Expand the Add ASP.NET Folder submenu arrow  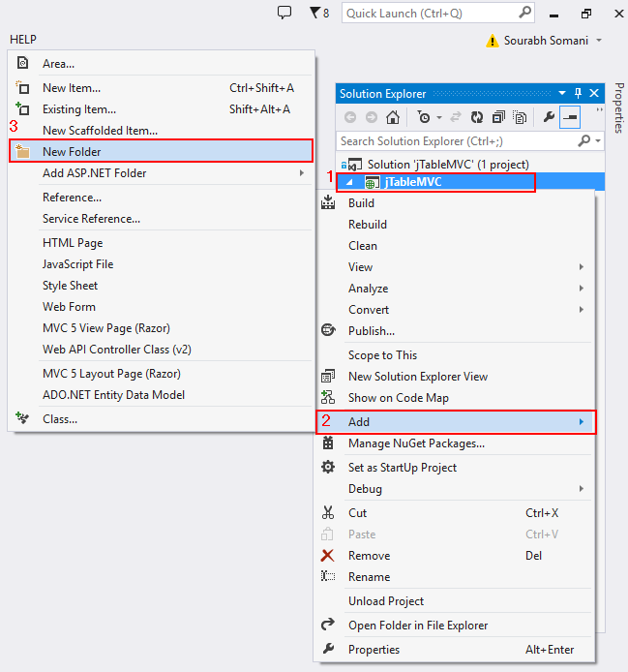coord(302,172)
